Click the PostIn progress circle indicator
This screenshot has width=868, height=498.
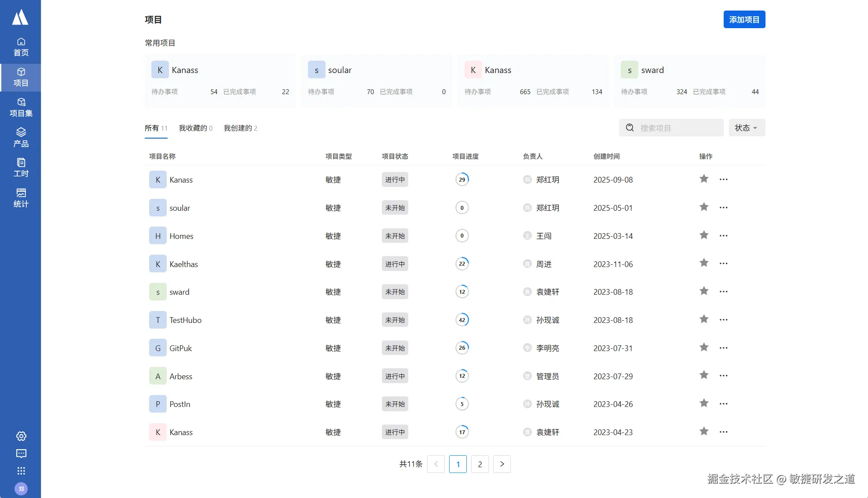pyautogui.click(x=462, y=404)
